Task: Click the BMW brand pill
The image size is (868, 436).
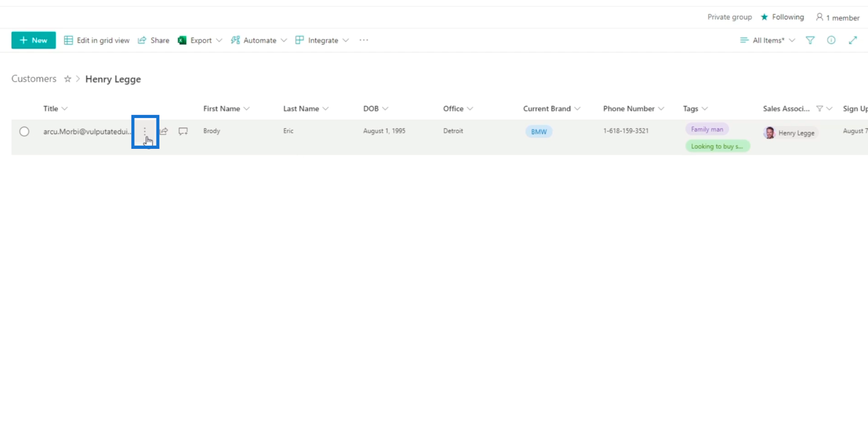Action: [x=539, y=131]
